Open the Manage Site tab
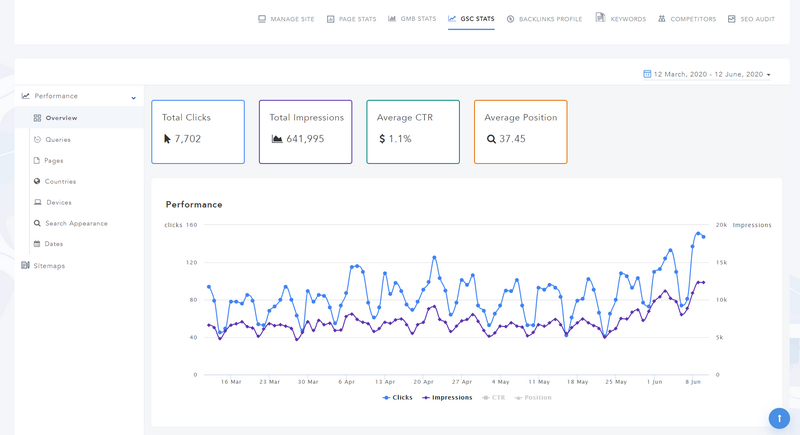Image resolution: width=800 pixels, height=435 pixels. pos(286,19)
